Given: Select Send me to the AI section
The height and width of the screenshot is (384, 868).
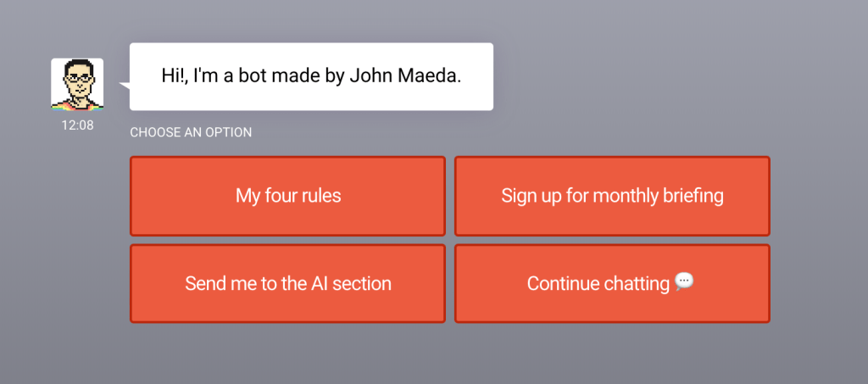Looking at the screenshot, I should click(287, 283).
